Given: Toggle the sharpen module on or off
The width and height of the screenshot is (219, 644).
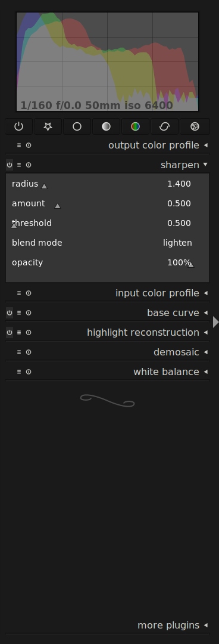Looking at the screenshot, I should (10, 165).
